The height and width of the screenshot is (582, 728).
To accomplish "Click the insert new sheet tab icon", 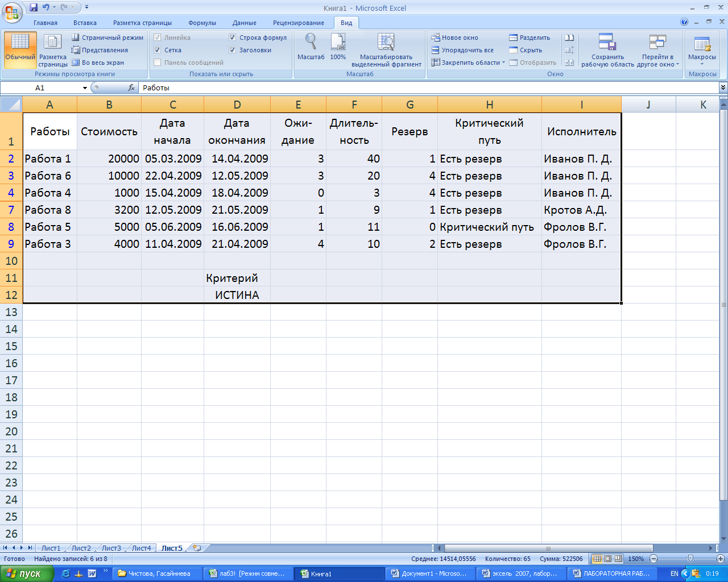I will (197, 548).
